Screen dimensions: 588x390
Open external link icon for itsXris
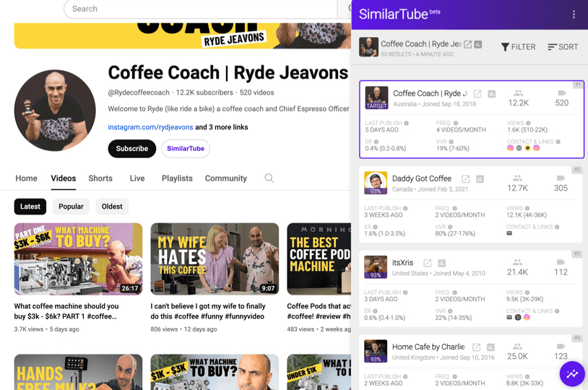(428, 263)
